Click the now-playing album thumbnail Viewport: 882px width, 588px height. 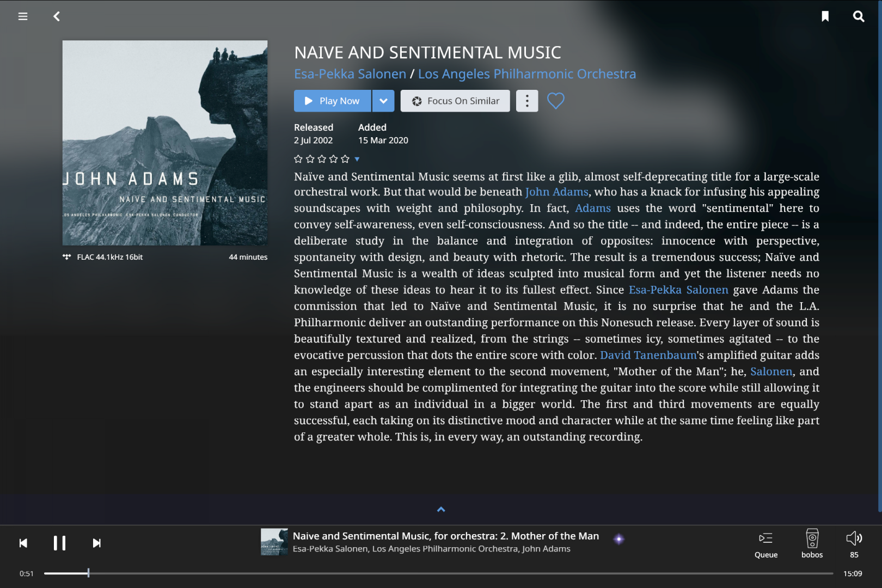pos(274,542)
